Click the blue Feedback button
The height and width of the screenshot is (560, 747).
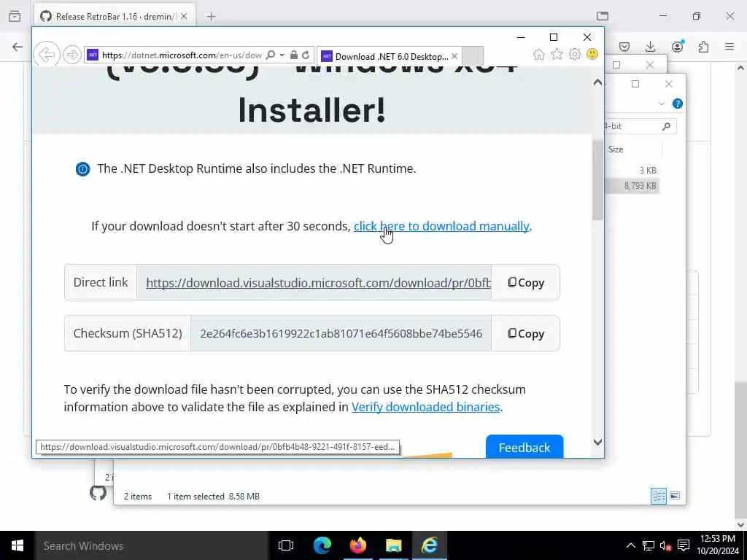(x=525, y=447)
